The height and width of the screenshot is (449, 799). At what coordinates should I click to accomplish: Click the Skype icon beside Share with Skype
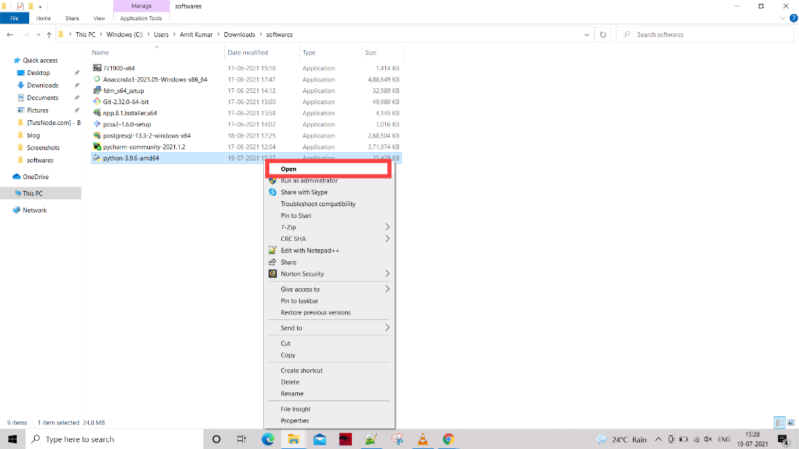pos(273,192)
